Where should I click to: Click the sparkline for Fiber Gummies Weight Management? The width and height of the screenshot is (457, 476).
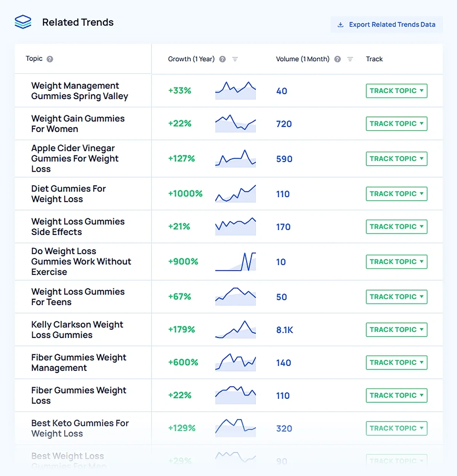point(235,363)
